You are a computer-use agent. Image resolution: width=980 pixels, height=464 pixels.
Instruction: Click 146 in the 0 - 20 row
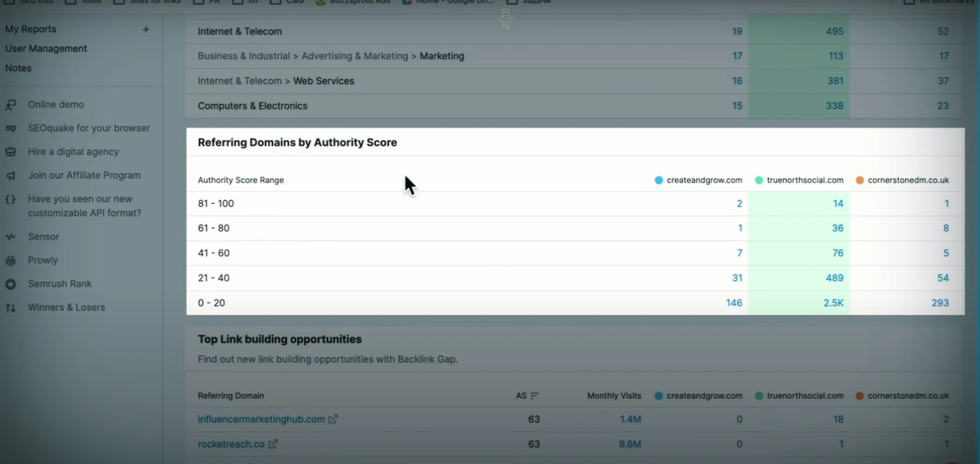point(734,303)
